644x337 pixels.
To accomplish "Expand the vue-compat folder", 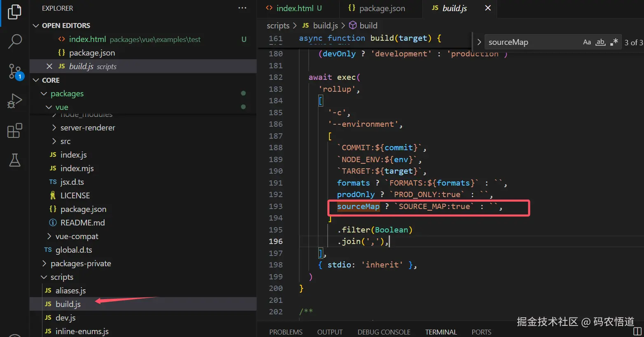I will (49, 236).
